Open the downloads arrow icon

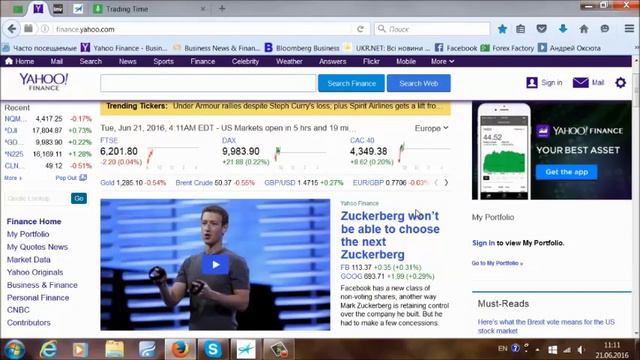click(x=563, y=29)
